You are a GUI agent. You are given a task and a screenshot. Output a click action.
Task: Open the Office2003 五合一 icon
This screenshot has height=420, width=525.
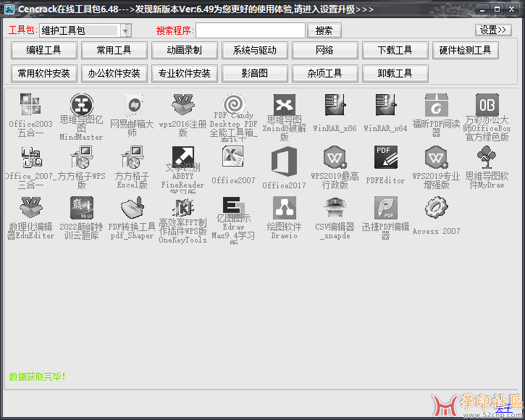click(x=30, y=105)
